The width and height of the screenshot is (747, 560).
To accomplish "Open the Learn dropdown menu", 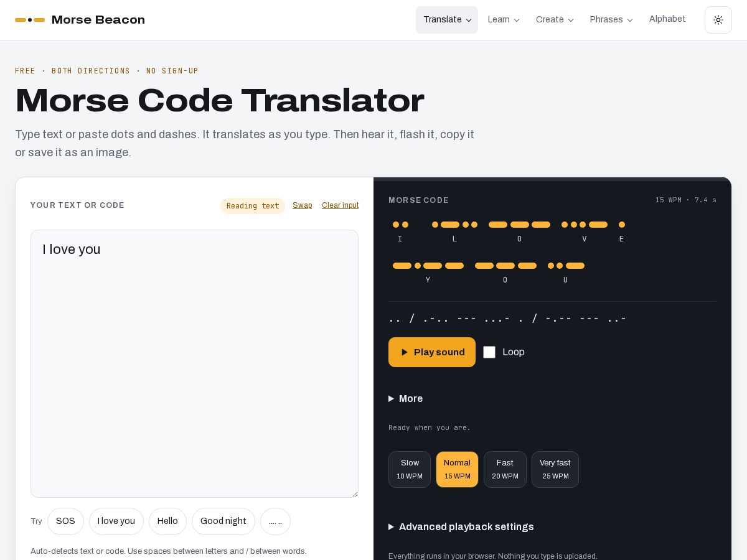I will pos(503,20).
